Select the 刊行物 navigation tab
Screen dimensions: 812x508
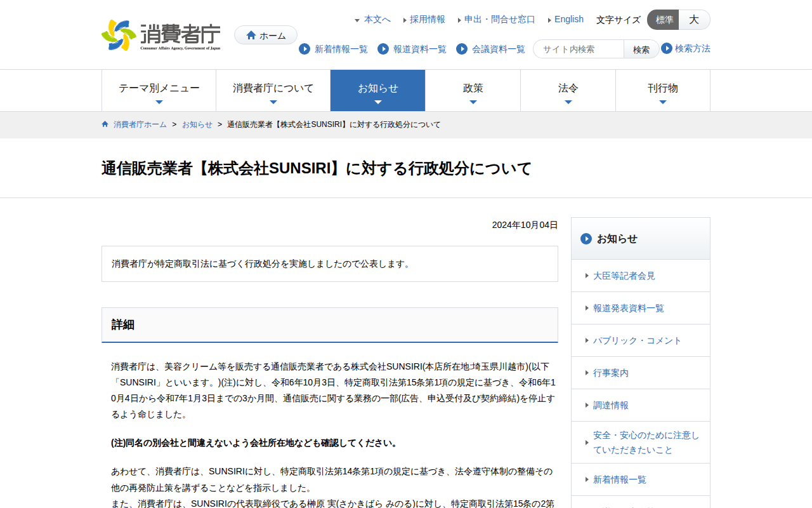tap(662, 90)
